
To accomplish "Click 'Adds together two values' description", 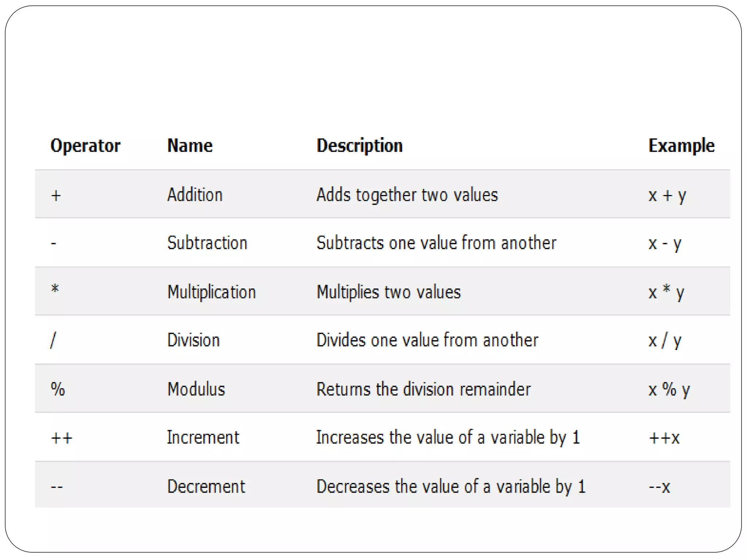I will pyautogui.click(x=407, y=195).
